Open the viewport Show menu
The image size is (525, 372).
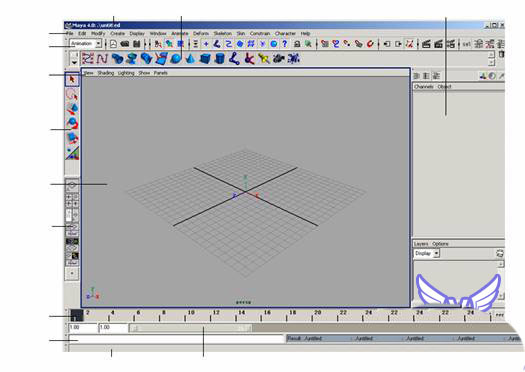[x=144, y=73]
